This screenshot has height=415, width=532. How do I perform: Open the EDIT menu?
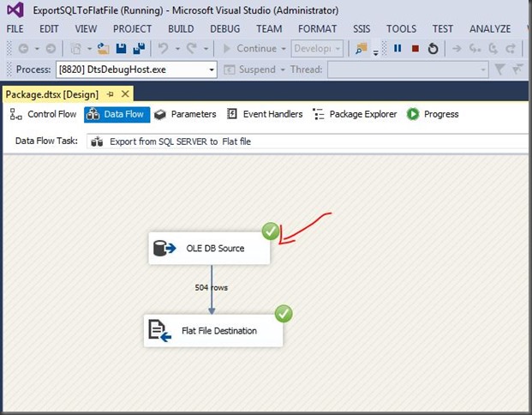pyautogui.click(x=49, y=29)
